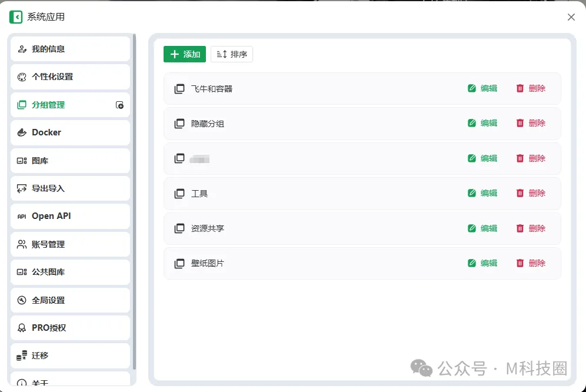Go to 图库 in the sidebar

70,161
